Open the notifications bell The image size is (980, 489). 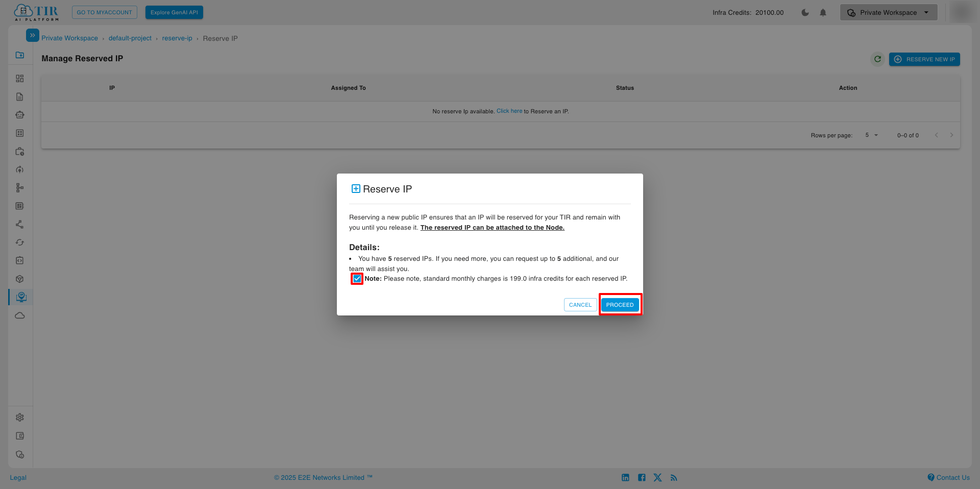[x=823, y=13]
